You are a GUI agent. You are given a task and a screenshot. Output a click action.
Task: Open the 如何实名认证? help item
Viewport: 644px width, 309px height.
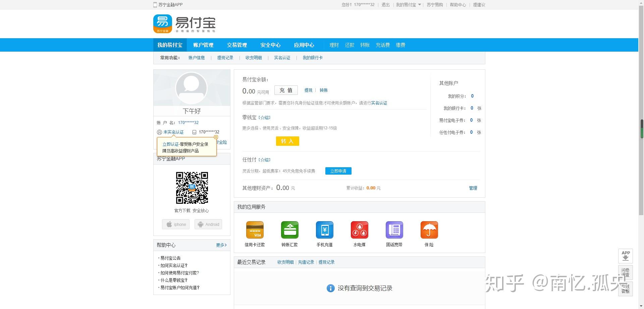(174, 265)
